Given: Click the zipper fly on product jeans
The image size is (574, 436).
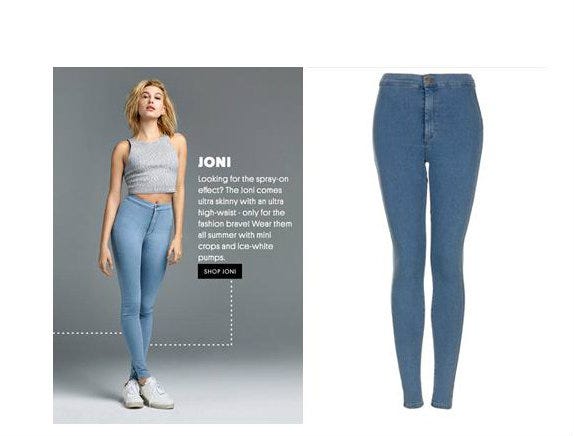Looking at the screenshot, I should click(429, 115).
